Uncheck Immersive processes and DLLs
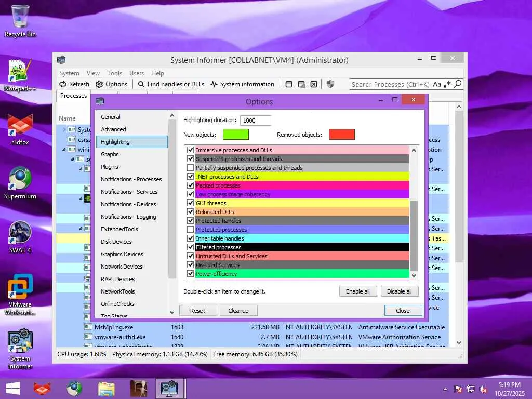532x399 pixels. [190, 150]
